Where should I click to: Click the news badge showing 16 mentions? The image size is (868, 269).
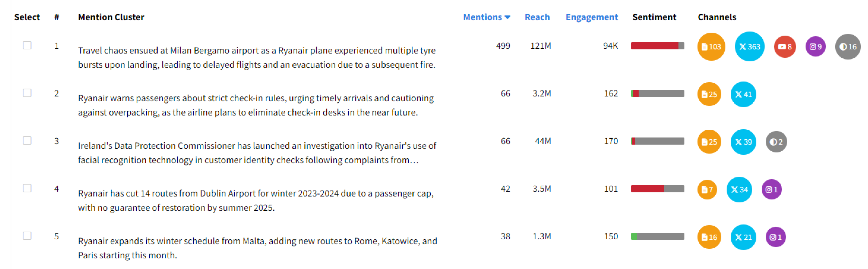[x=709, y=237]
